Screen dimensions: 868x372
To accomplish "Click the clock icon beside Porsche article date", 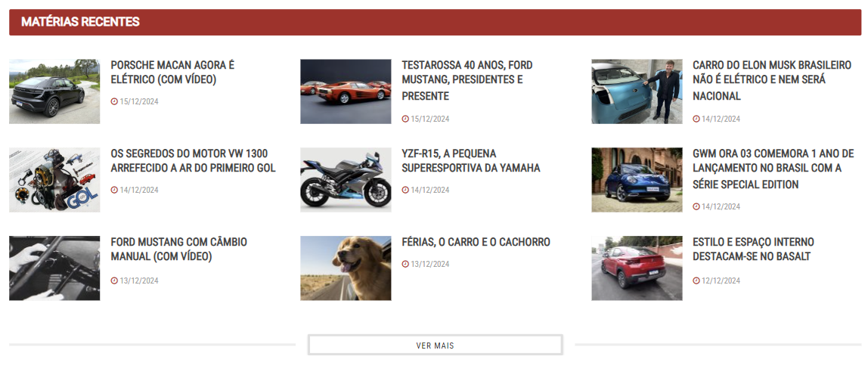I will click(x=114, y=102).
